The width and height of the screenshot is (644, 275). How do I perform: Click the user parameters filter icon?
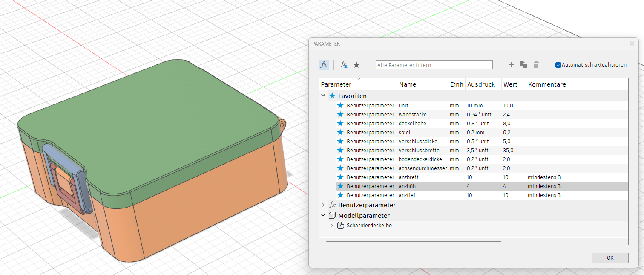[344, 65]
